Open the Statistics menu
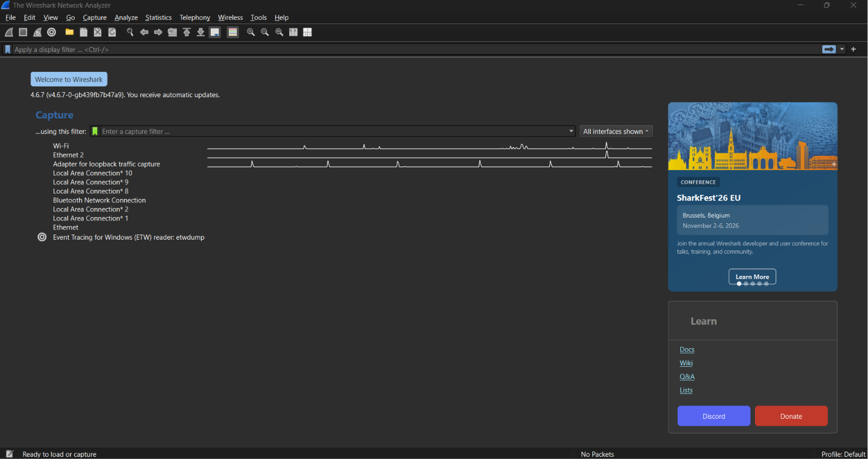 [158, 18]
